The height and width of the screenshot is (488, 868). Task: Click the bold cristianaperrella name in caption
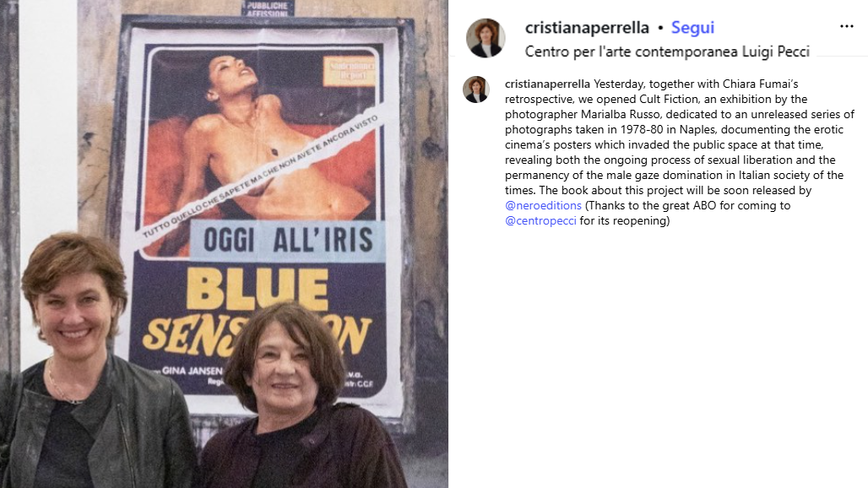click(547, 84)
